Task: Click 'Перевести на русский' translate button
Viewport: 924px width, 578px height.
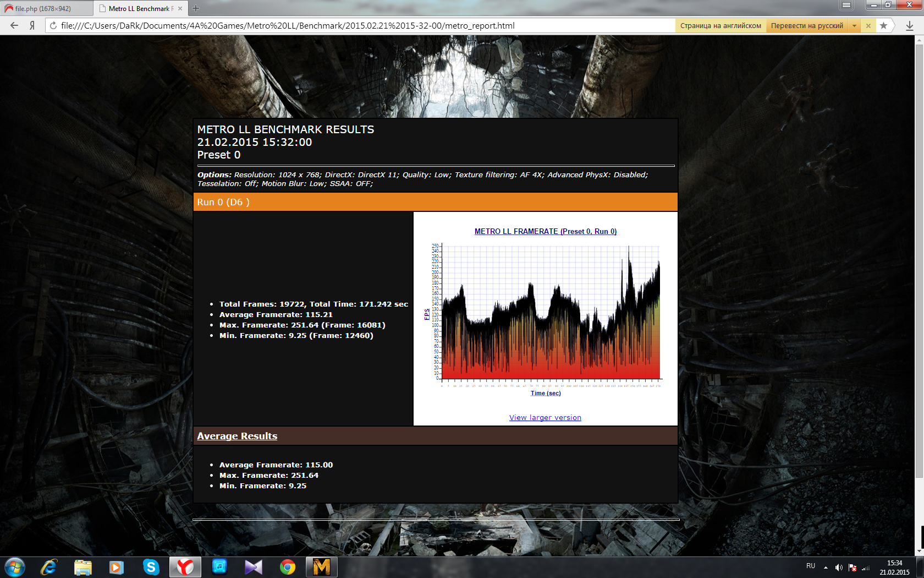Action: [807, 26]
